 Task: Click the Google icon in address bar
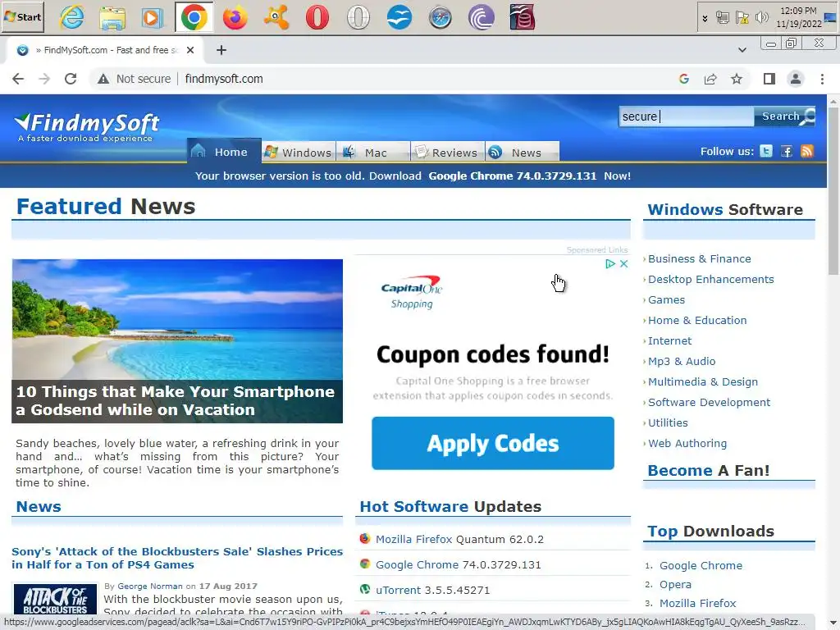684,79
